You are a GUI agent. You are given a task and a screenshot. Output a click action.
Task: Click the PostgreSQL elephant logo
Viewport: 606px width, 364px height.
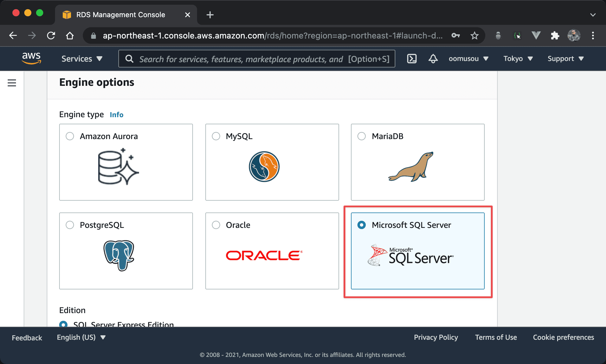click(x=119, y=255)
